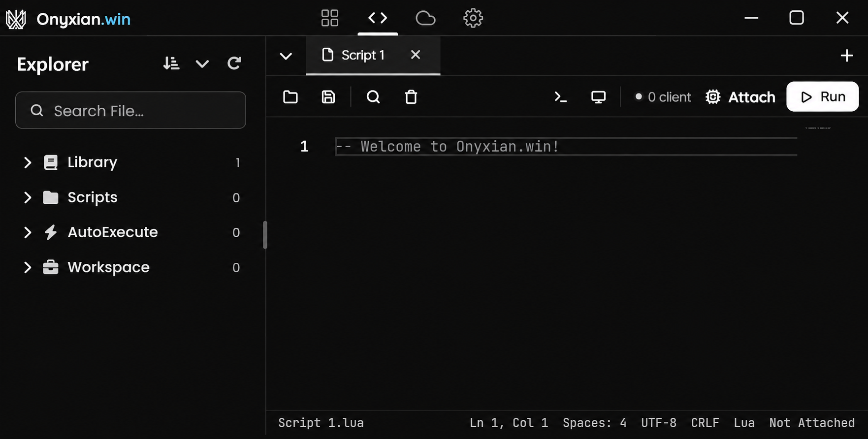Expand the Scripts folder chevron
The image size is (868, 439).
28,197
